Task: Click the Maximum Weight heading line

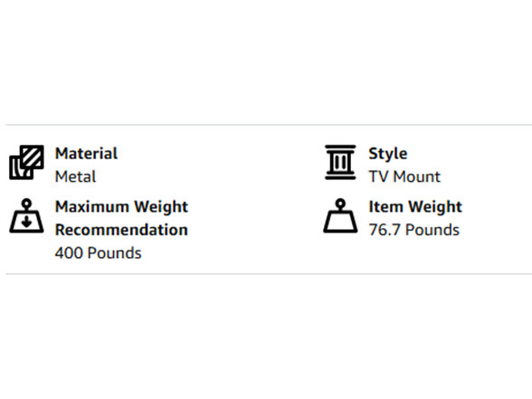Action: 121,207
